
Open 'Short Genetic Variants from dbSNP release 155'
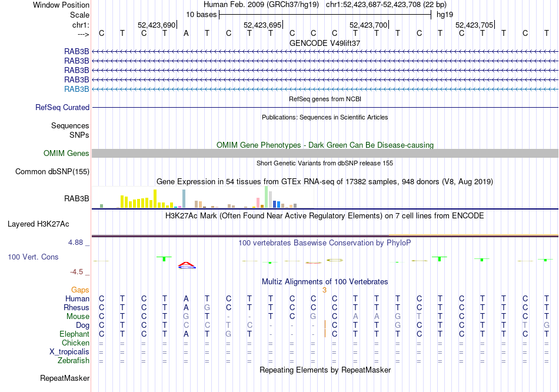325,163
